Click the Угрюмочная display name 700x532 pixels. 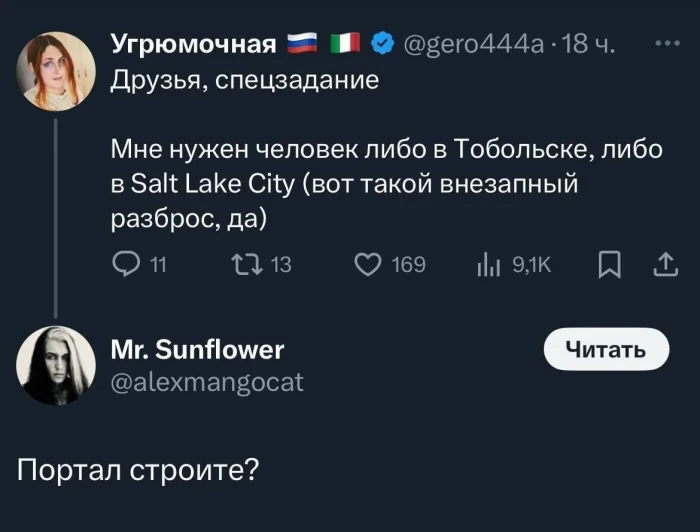point(194,45)
